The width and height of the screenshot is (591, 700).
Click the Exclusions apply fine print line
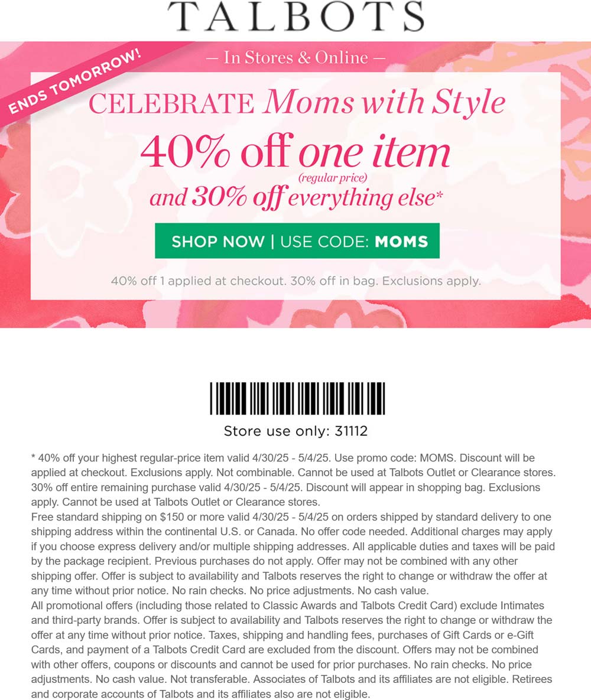295,281
